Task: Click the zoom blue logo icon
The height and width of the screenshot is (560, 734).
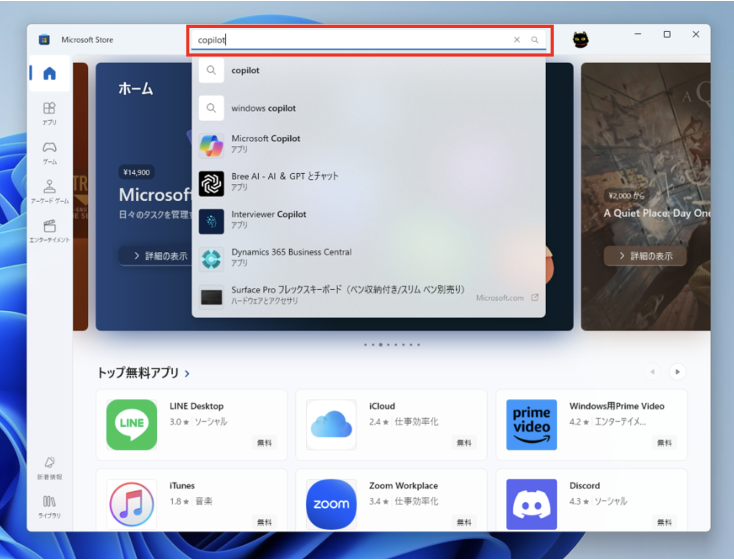Action: tap(332, 504)
